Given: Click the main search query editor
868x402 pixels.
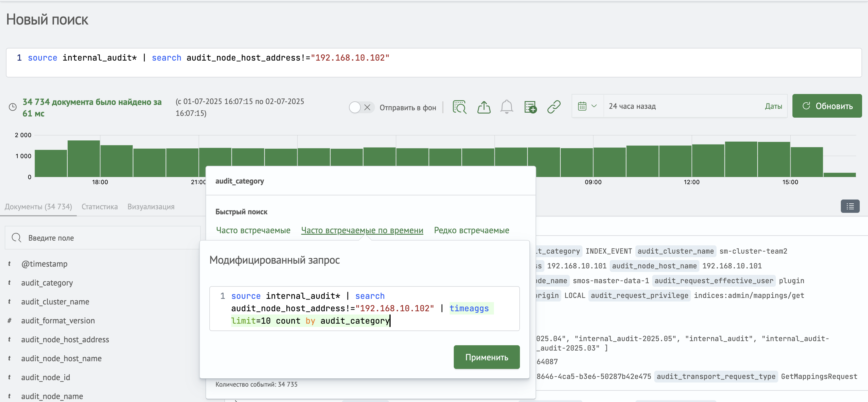Looking at the screenshot, I should coord(434,63).
